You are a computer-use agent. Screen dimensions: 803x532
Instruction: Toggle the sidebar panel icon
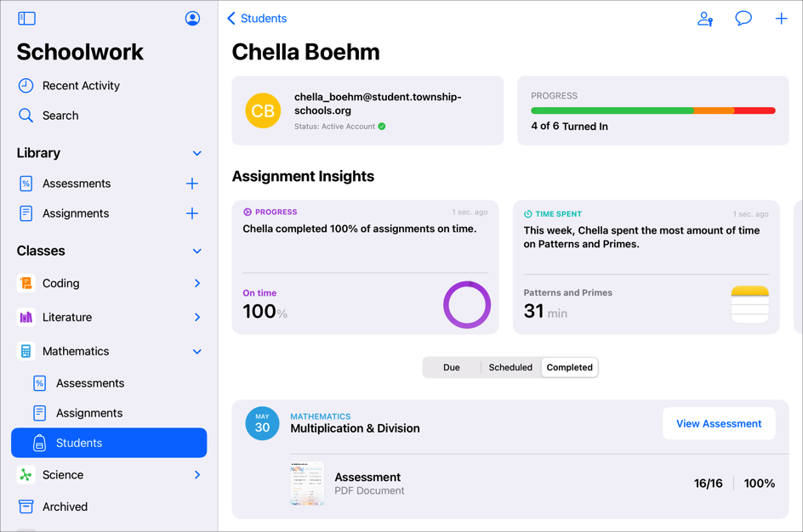pos(26,18)
